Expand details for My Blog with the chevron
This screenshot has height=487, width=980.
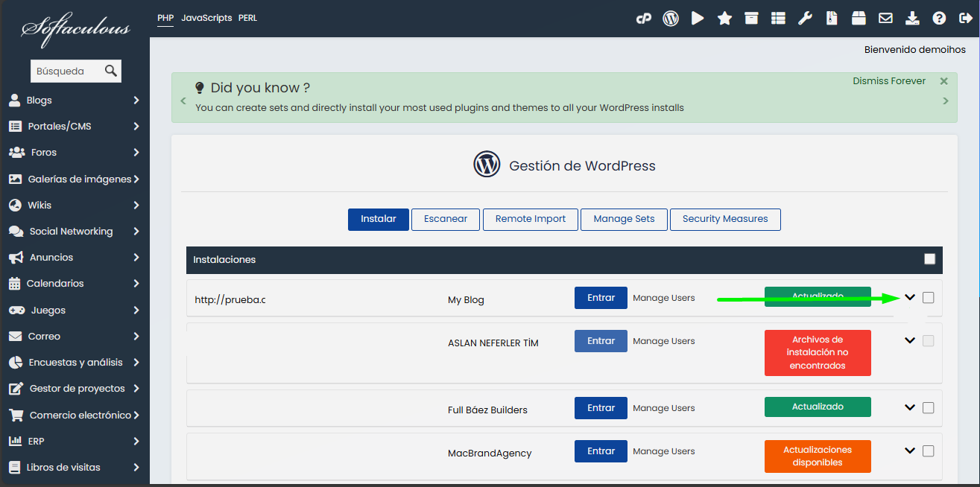coord(910,296)
